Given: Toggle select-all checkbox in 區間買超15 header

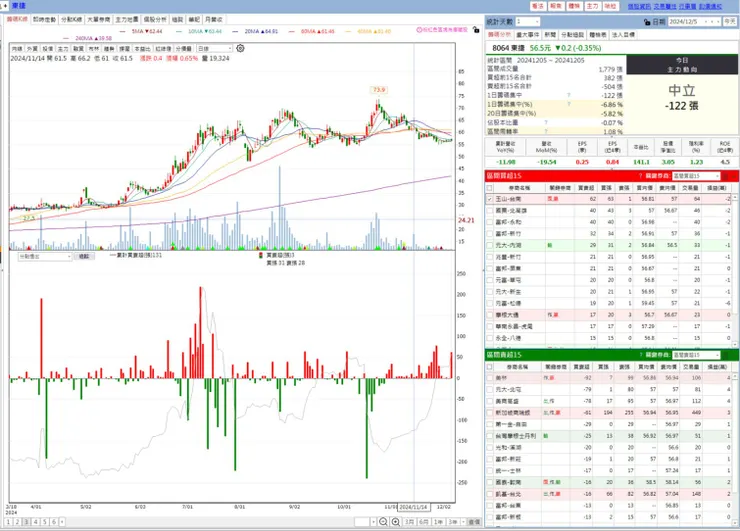Looking at the screenshot, I should [490, 188].
